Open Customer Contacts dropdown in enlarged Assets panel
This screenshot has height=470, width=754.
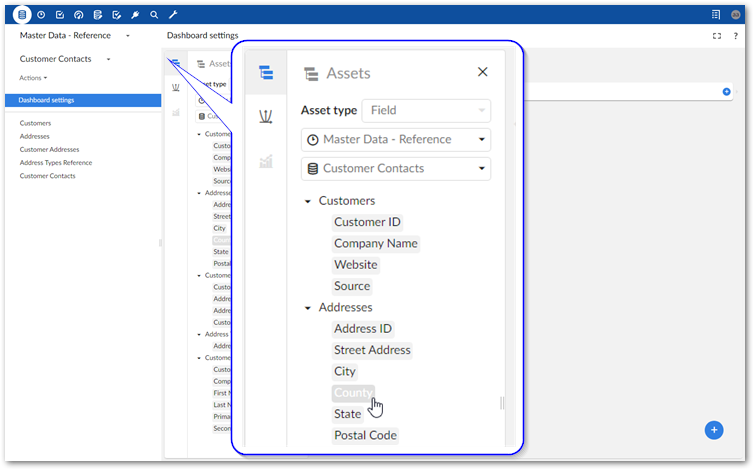click(396, 168)
